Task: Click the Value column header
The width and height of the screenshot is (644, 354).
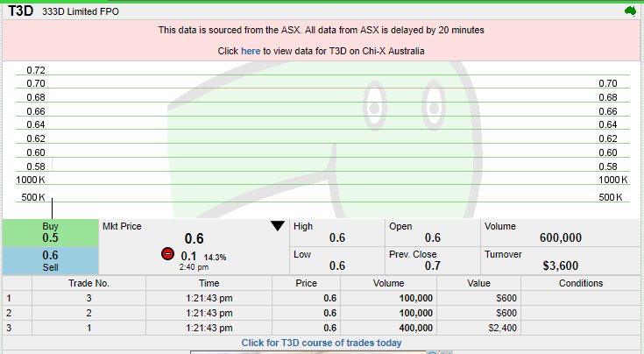Action: (x=478, y=283)
